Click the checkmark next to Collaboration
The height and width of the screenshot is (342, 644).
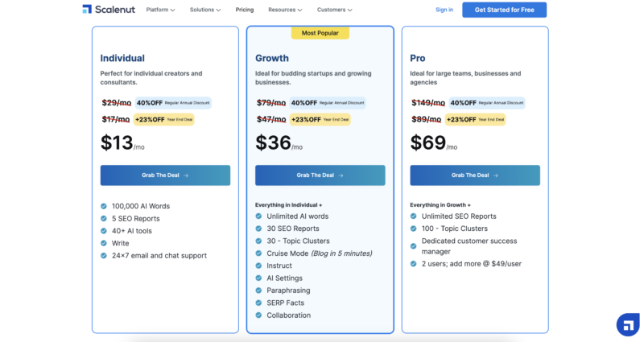coord(258,315)
